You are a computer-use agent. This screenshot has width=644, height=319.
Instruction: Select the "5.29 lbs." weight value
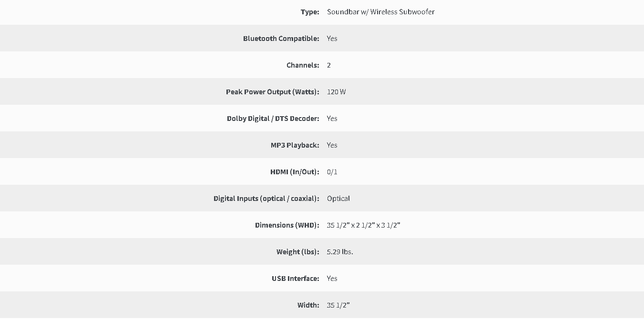(x=340, y=252)
